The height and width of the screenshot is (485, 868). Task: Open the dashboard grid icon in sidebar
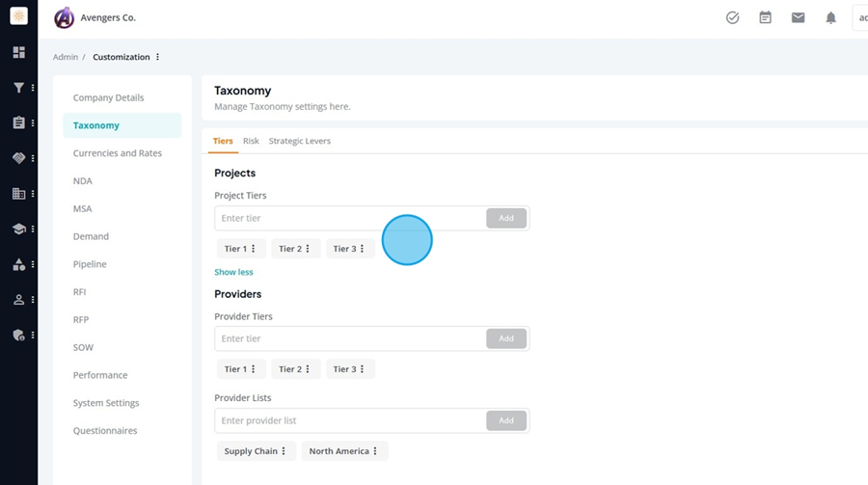pos(18,52)
